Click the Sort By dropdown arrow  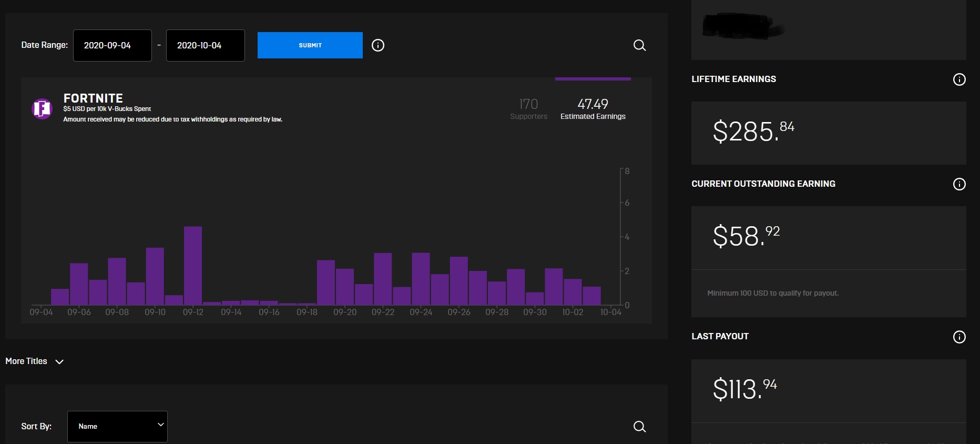(161, 425)
